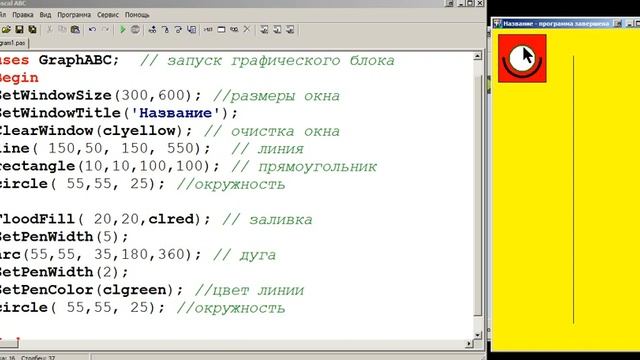The width and height of the screenshot is (640, 360).
Task: Click the run-to-cursor page icon
Action: (x=191, y=30)
